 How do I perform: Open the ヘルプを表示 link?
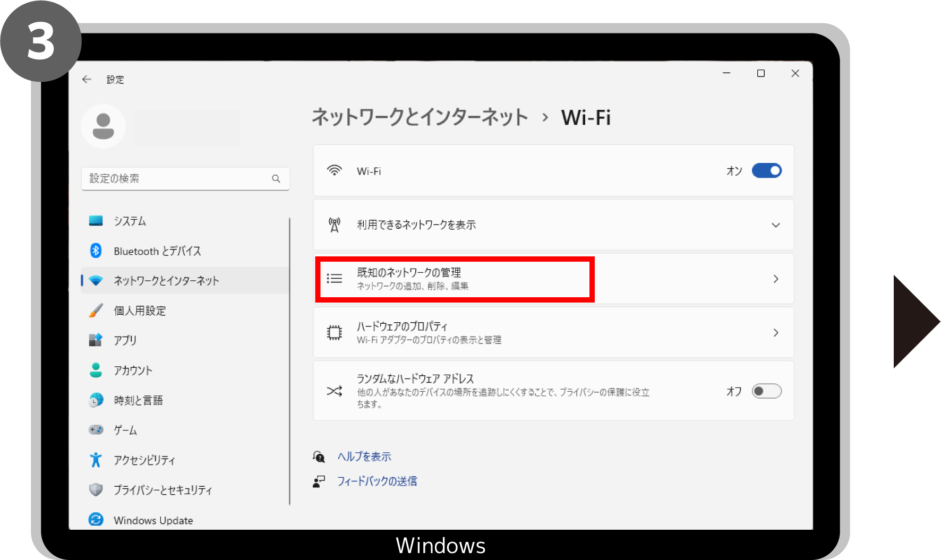364,456
